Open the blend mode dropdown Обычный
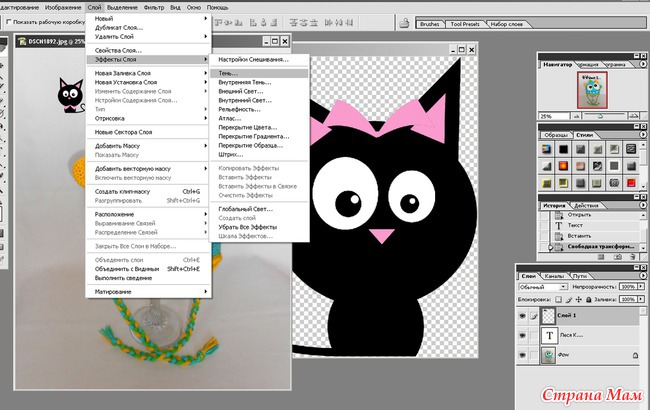This screenshot has width=650, height=410. (x=545, y=286)
